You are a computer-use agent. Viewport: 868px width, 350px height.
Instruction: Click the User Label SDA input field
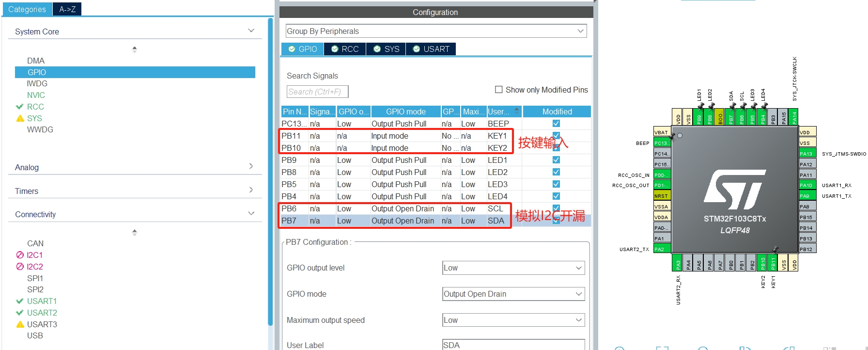tap(513, 345)
